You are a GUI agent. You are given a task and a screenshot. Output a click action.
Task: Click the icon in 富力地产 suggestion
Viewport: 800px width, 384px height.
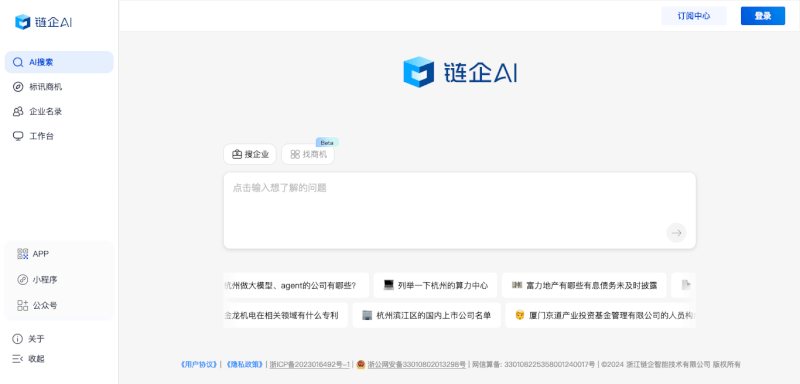[517, 285]
